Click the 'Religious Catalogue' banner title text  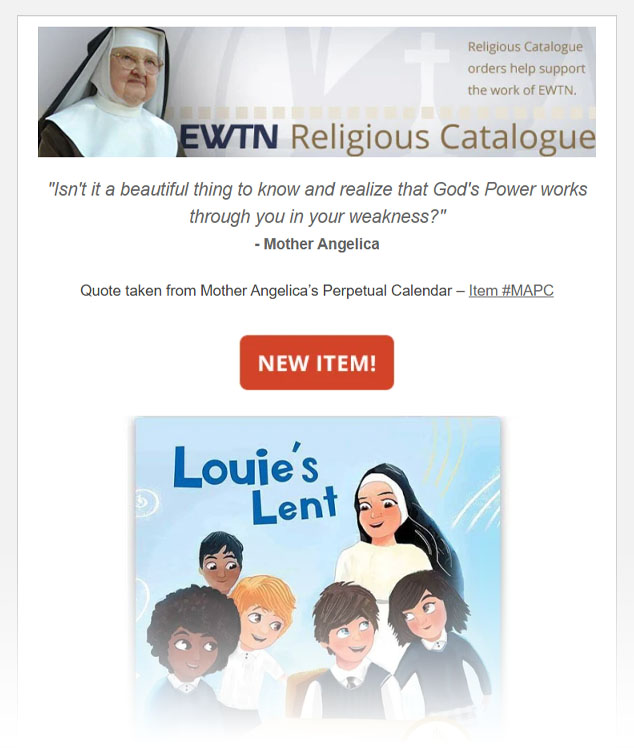pos(443,138)
